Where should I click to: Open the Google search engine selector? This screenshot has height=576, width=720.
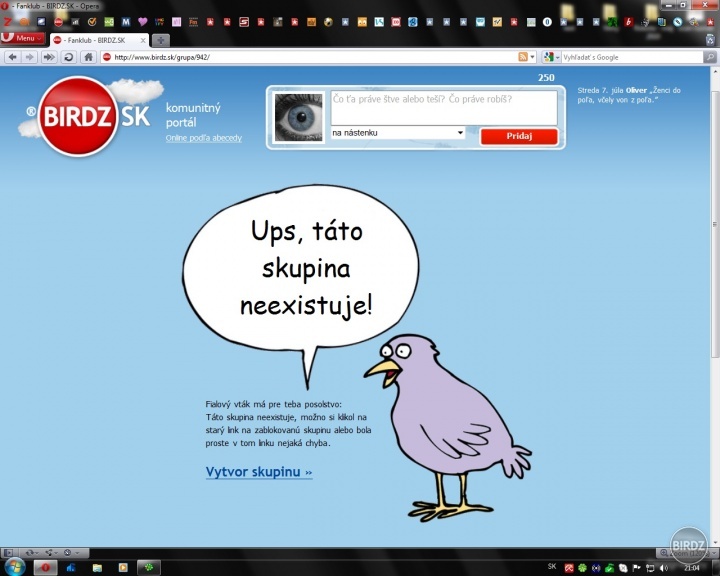[x=551, y=57]
